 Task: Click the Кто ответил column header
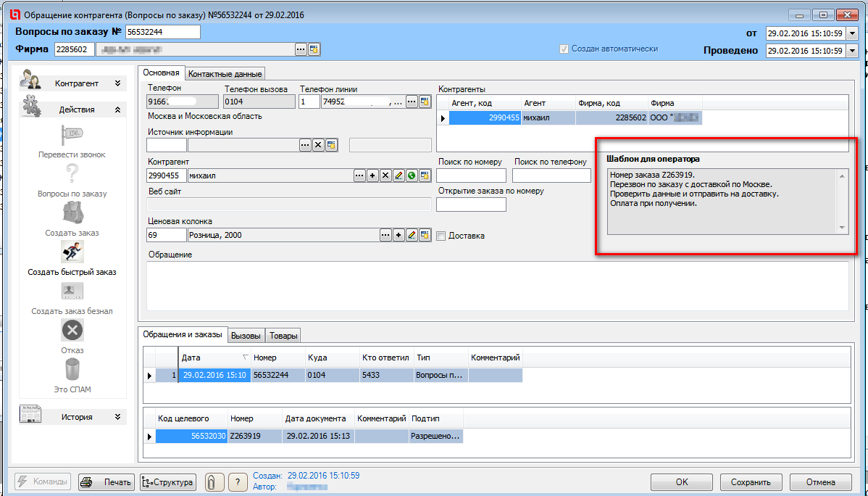[386, 358]
